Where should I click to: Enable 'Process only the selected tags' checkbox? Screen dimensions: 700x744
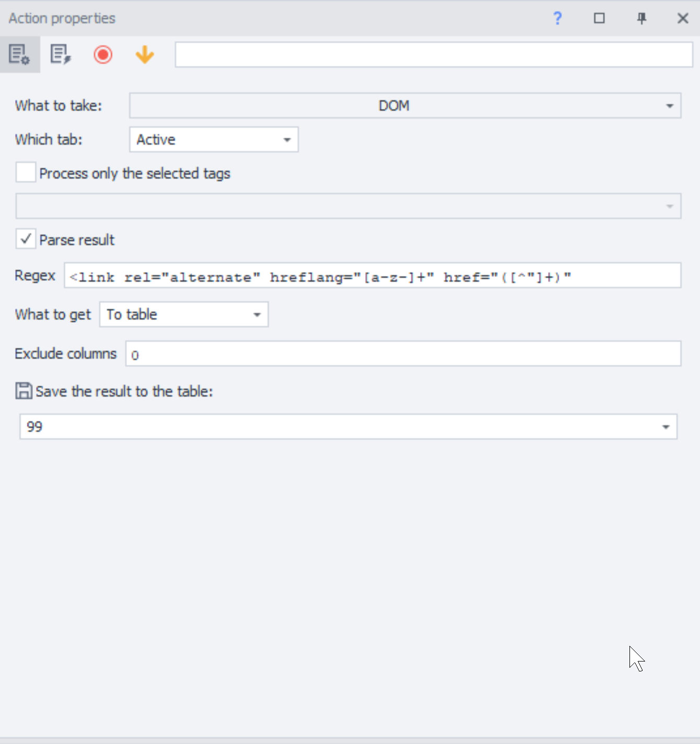pos(26,172)
